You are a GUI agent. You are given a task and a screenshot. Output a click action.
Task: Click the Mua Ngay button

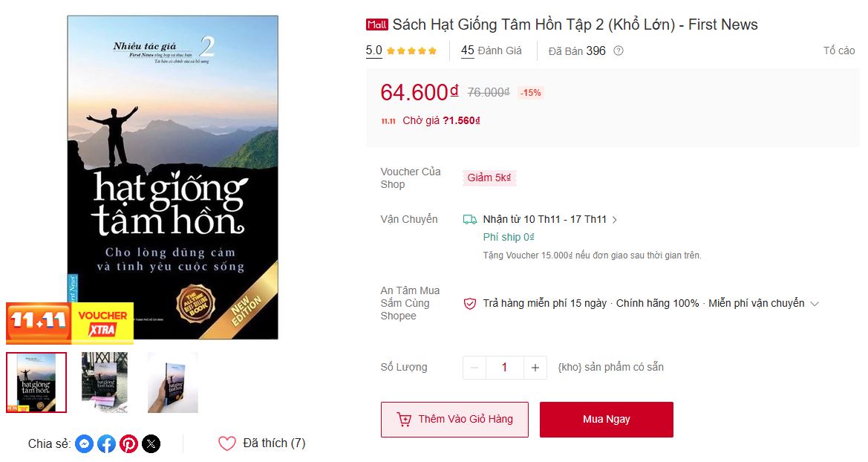(x=606, y=420)
